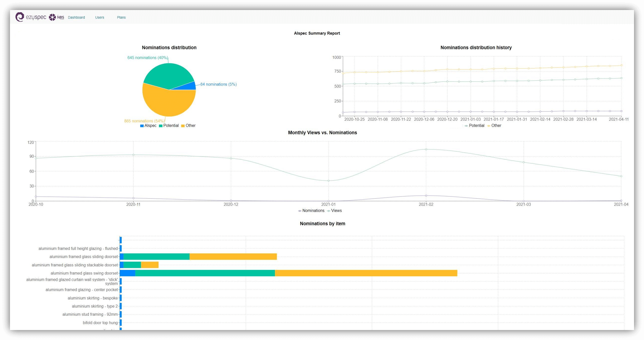Click yellow segment of glass swing doorset bar
The image size is (644, 340).
click(366, 273)
